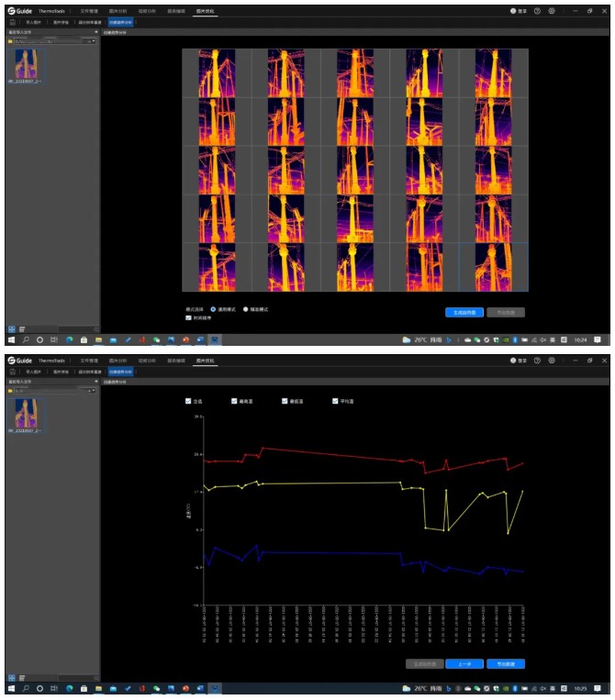Open Search in thumbnail-grid window's taskbar
The width and height of the screenshot is (615, 700).
point(26,340)
